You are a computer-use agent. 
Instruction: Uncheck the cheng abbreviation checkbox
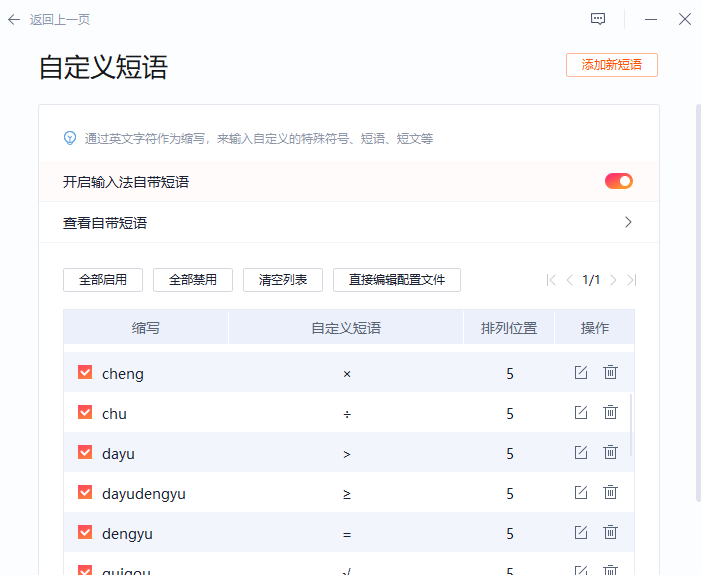[85, 373]
